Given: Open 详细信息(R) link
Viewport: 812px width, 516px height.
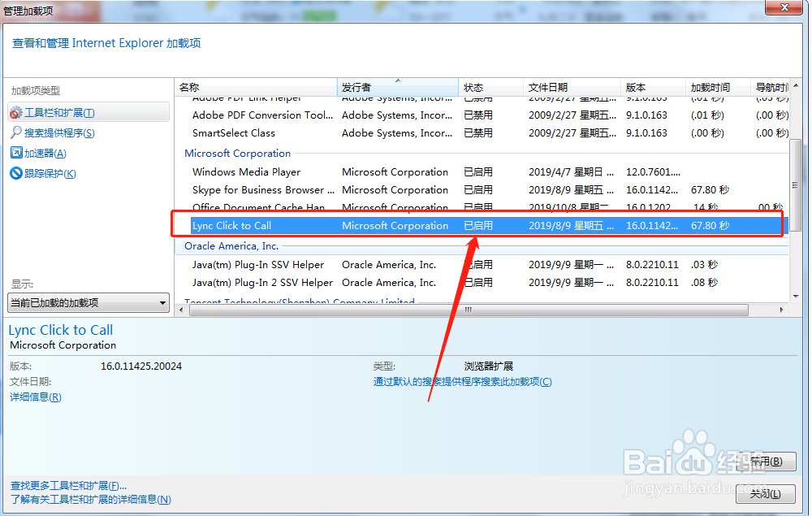Looking at the screenshot, I should point(35,397).
